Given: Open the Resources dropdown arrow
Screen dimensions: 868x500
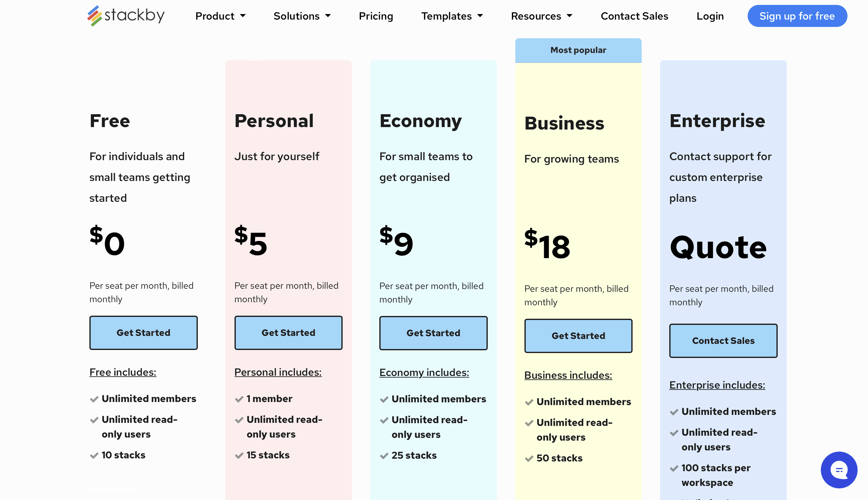Looking at the screenshot, I should tap(569, 16).
